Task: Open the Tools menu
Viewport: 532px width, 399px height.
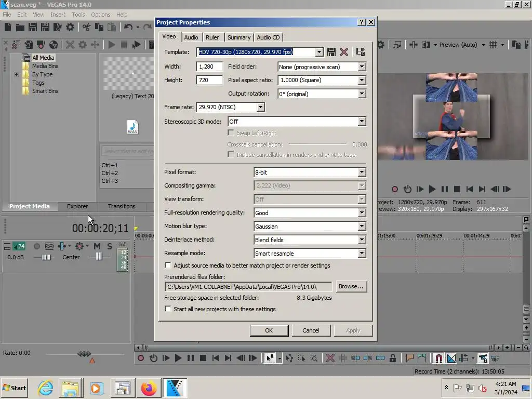Action: [78, 15]
